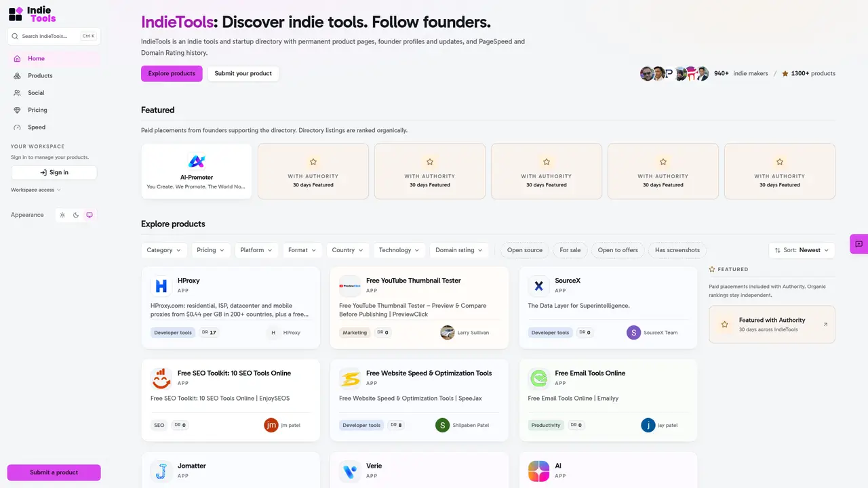Click the Products cube icon

coord(17,76)
